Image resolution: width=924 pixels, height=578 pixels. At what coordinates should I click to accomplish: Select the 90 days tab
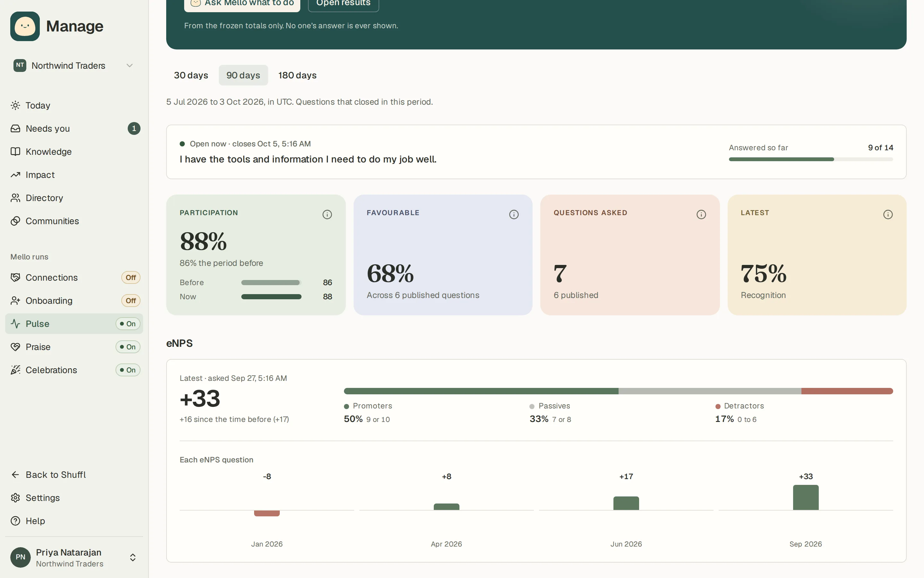click(243, 75)
